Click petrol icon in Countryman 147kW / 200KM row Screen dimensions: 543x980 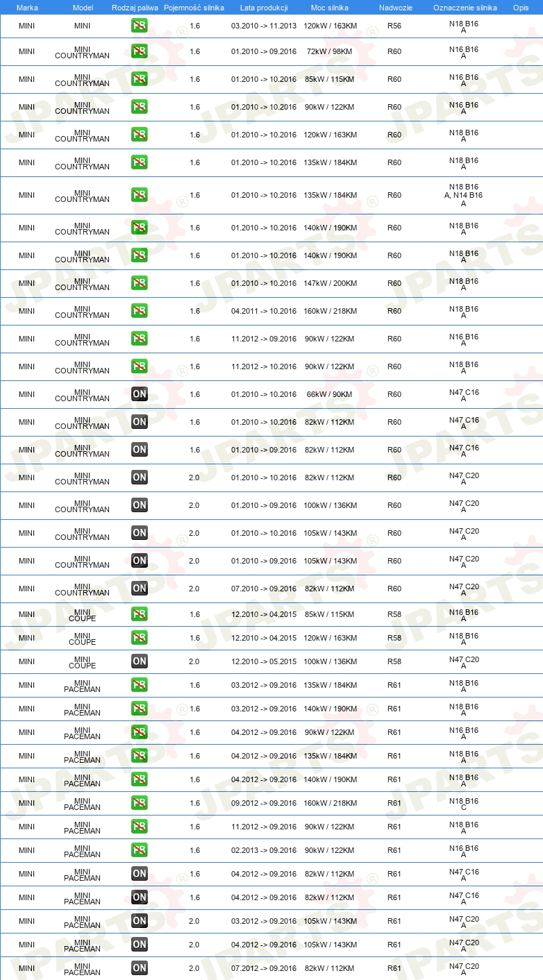[x=140, y=283]
